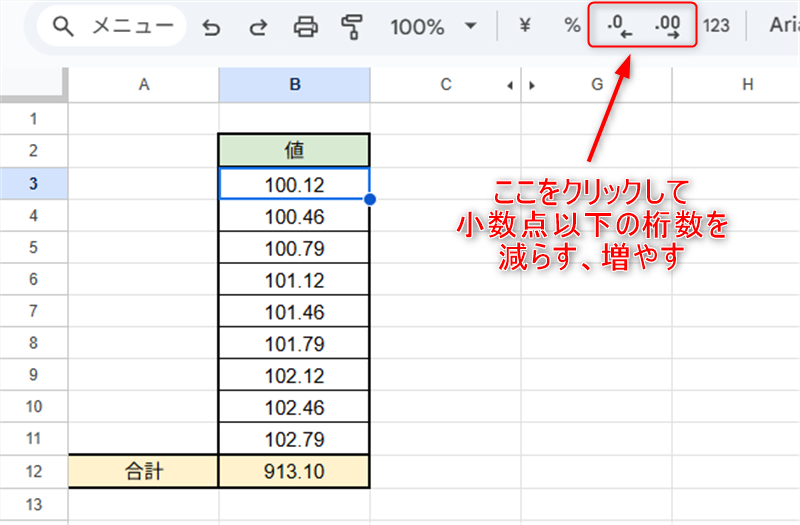Click the green 値 header cell
Viewport: 800px width, 525px height.
(x=294, y=151)
